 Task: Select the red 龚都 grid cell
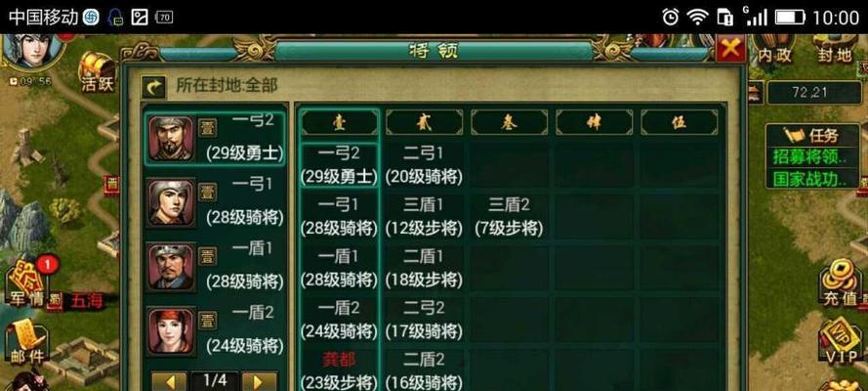point(340,369)
